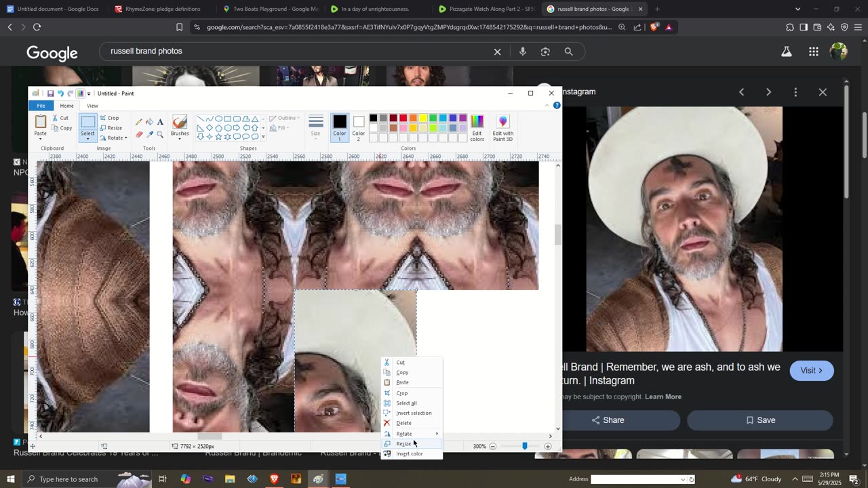
Task: Click Cut in the Clipboard group
Action: coord(60,118)
